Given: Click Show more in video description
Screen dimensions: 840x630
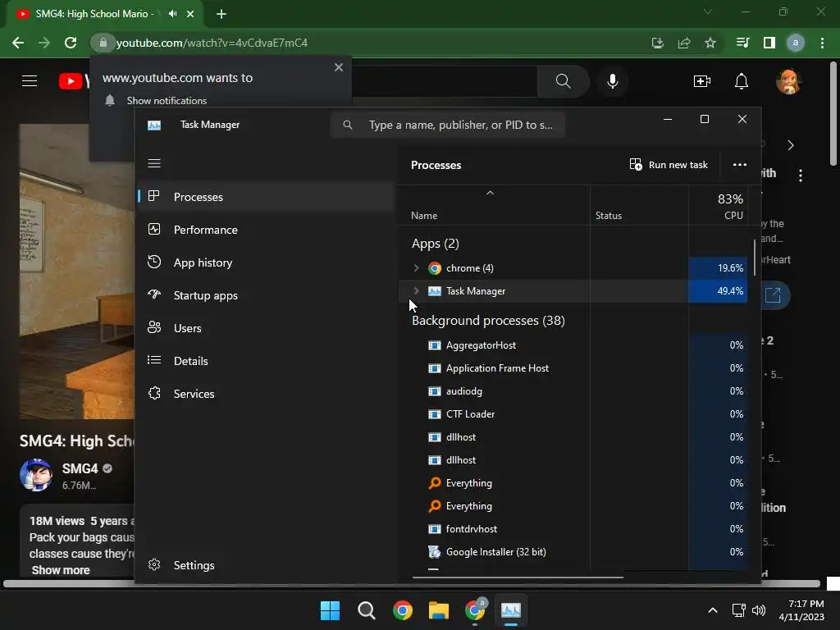Looking at the screenshot, I should coord(61,570).
